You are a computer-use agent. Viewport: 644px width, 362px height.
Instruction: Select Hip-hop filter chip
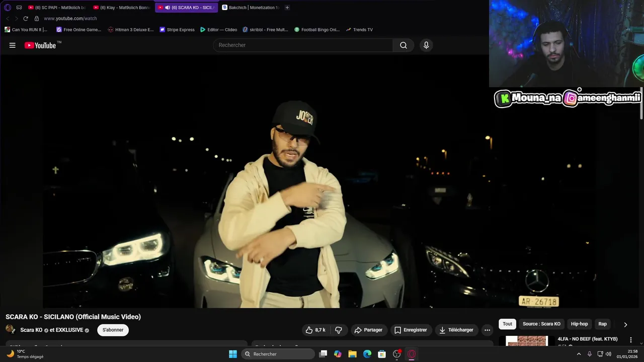579,324
